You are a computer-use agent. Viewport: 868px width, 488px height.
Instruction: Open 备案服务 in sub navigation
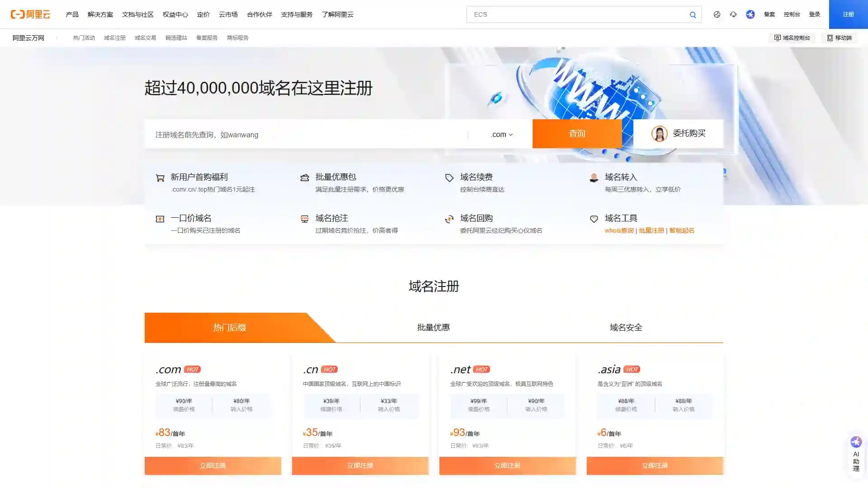(x=207, y=38)
